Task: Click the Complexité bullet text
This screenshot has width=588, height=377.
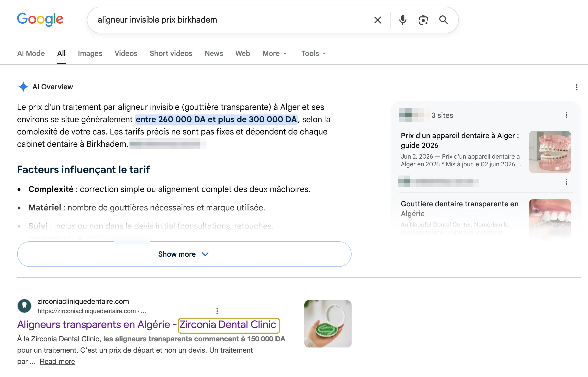Action: [169, 189]
